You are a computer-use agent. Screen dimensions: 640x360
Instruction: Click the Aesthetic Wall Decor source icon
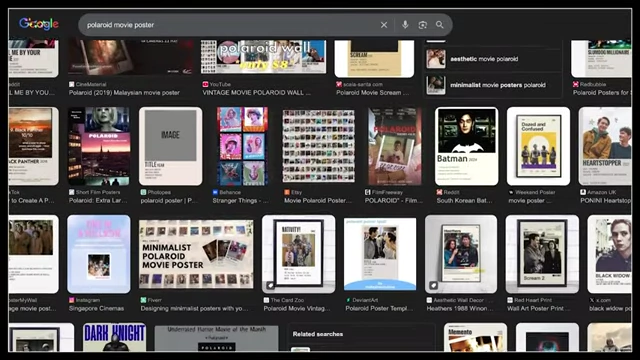click(x=429, y=300)
